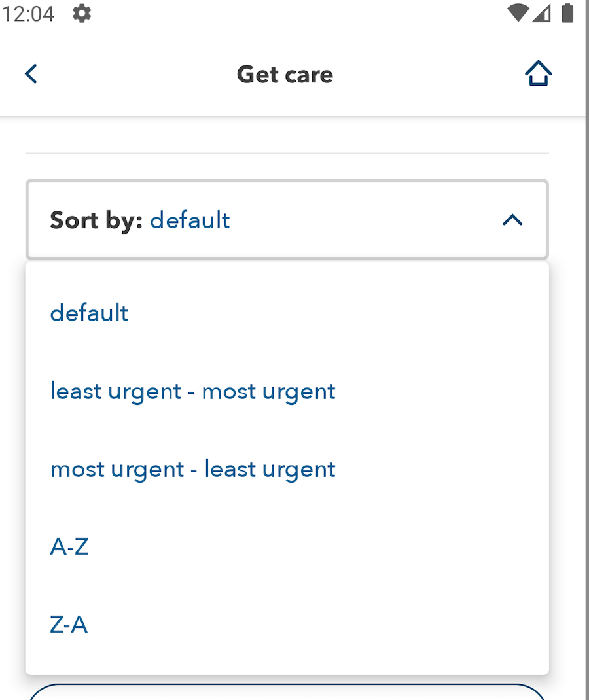Tap the battery status icon
Screen dimensions: 589x700
tap(567, 13)
